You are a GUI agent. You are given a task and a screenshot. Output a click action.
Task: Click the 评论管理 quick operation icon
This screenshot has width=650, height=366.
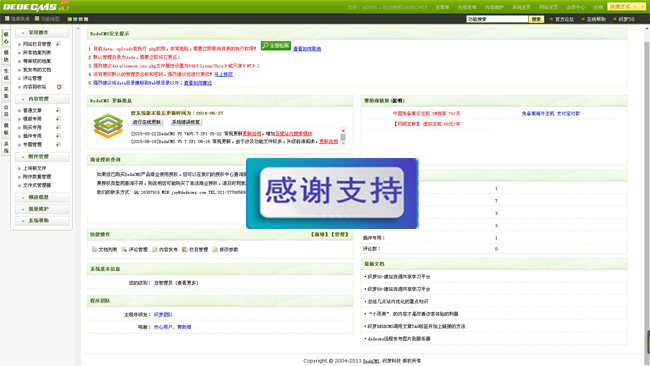(x=124, y=249)
